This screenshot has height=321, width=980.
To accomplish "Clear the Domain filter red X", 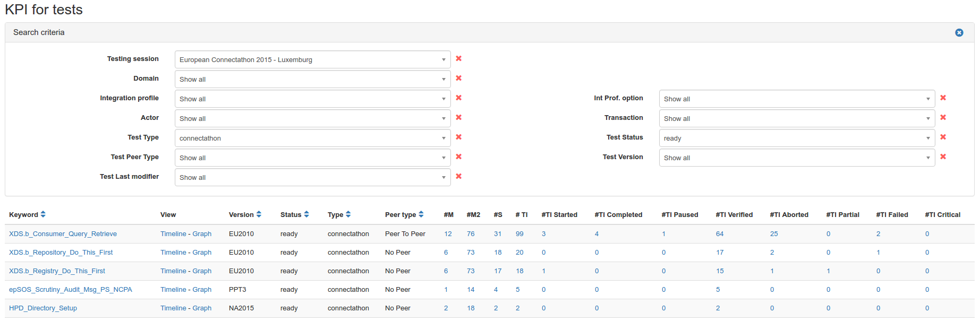I will pos(458,79).
